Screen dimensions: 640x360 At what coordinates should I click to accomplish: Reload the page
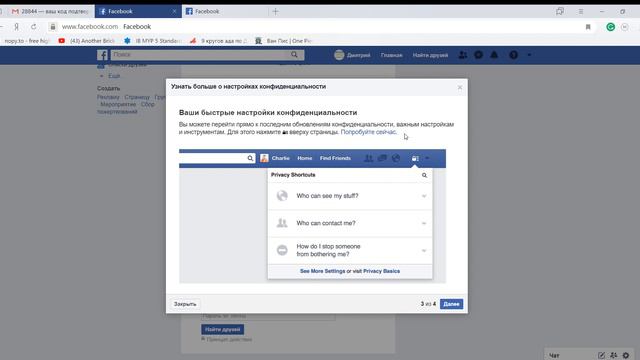point(33,27)
